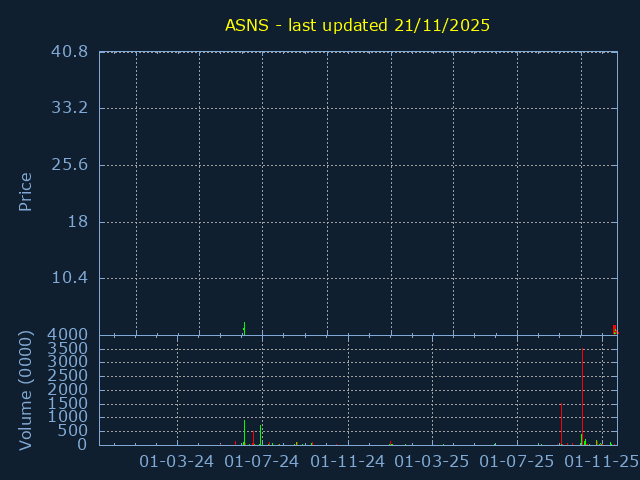Screen dimensions: 640x480
Task: Click the 01-03-24 date label
Action: pos(177,461)
